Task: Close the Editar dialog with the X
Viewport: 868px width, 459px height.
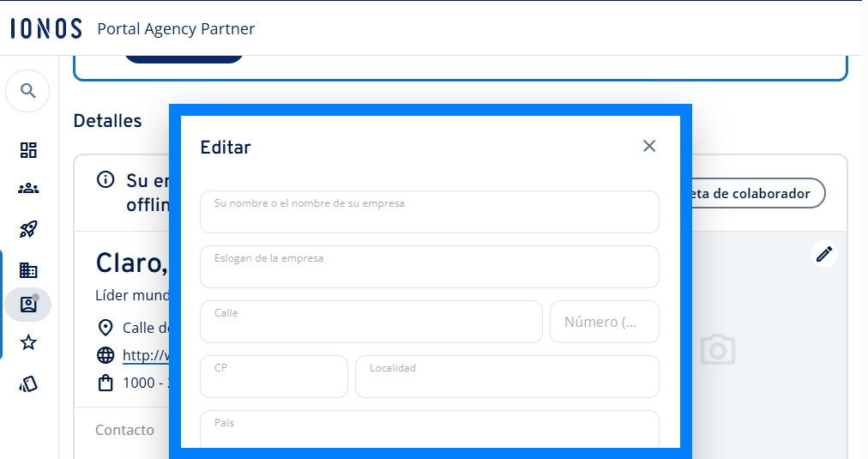Action: point(649,146)
